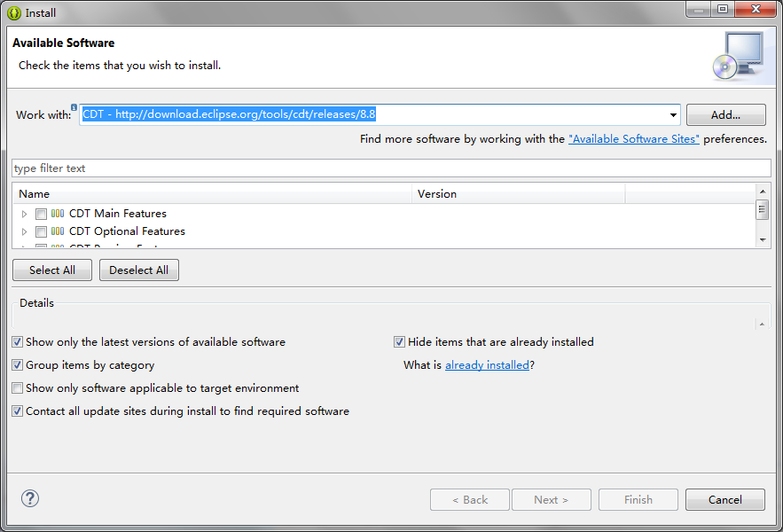The height and width of the screenshot is (532, 783).
Task: Click the Finish button
Action: pyautogui.click(x=638, y=499)
